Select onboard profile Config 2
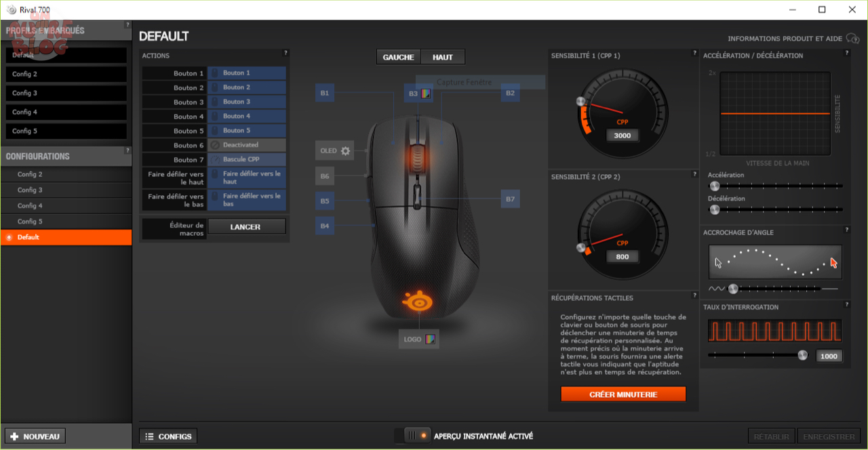 66,74
